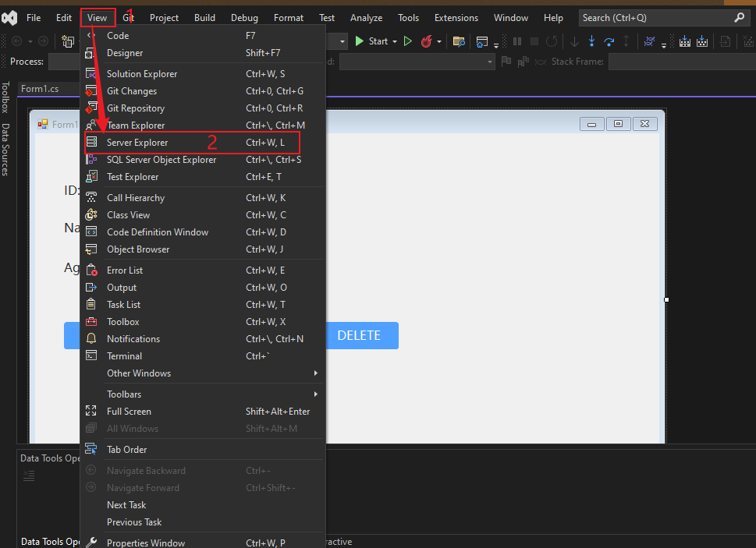
Task: Choose Object Browser in the View menu
Action: [204, 249]
